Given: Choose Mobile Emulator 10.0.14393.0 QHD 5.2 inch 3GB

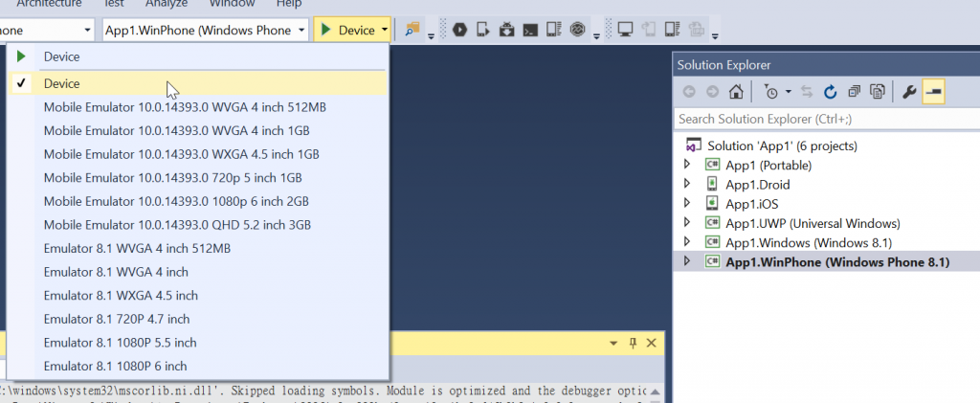Looking at the screenshot, I should 197,225.
